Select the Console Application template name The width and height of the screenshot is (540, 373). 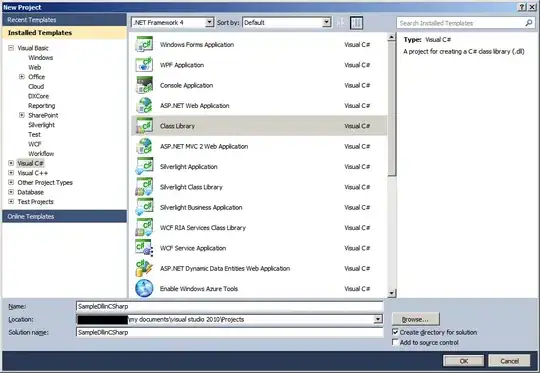[x=186, y=85]
